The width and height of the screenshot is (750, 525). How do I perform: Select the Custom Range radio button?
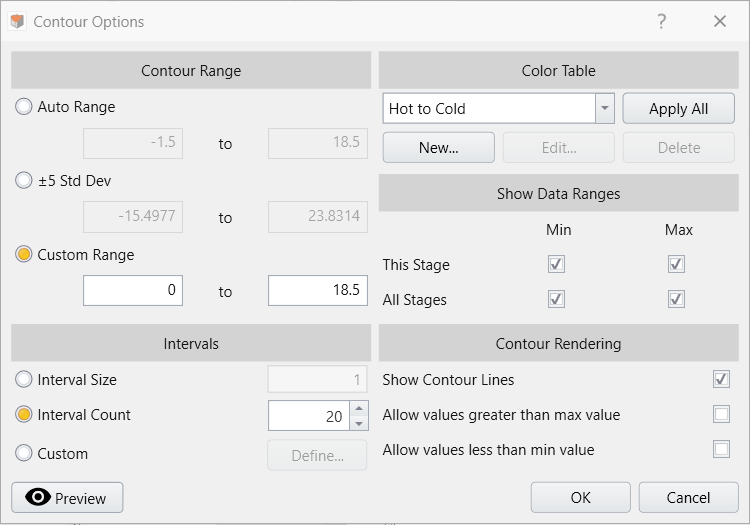click(x=23, y=254)
